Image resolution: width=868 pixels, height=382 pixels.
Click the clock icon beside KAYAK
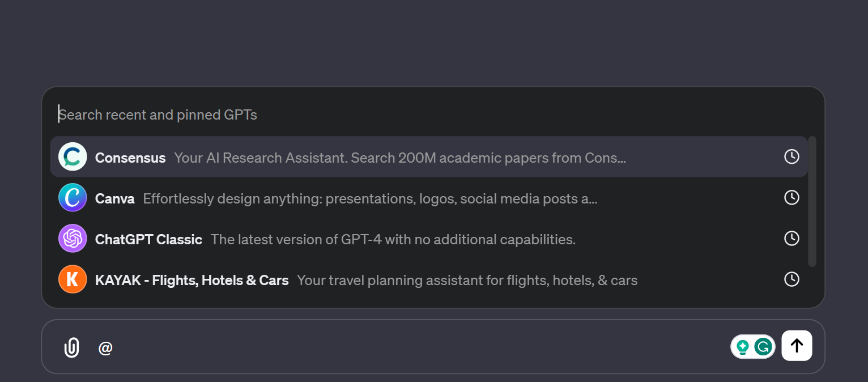point(791,279)
